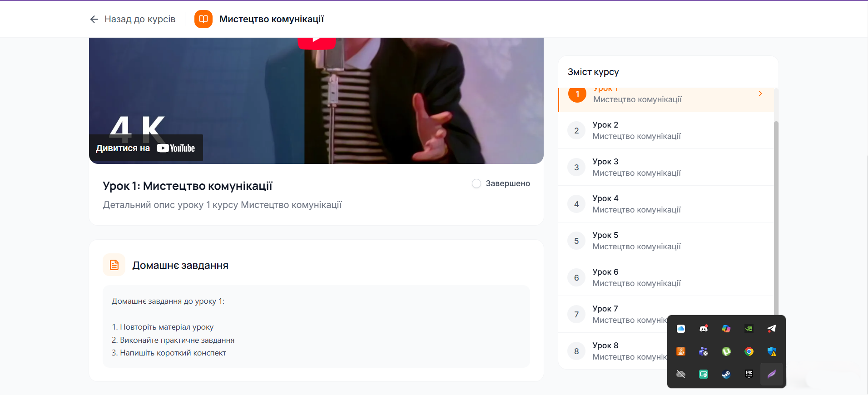This screenshot has width=868, height=395.
Task: Click the line "Домашнє завдання до уроку 1:"
Action: [x=168, y=301]
